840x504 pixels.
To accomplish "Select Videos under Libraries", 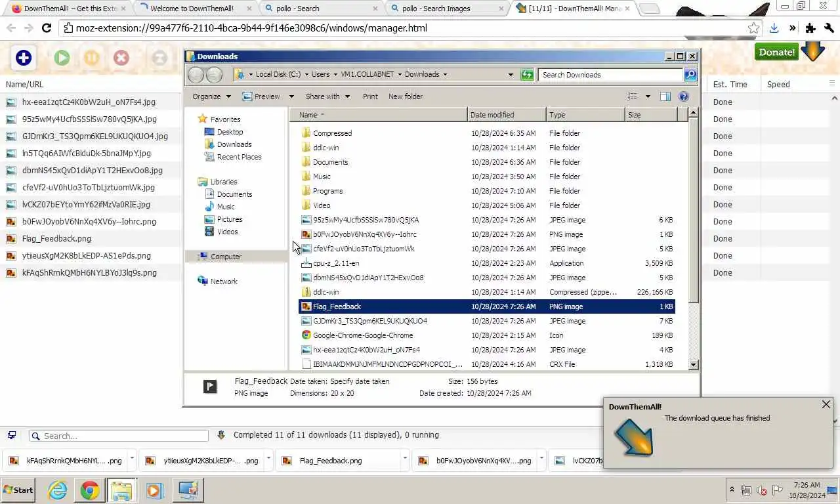I will pos(228,232).
